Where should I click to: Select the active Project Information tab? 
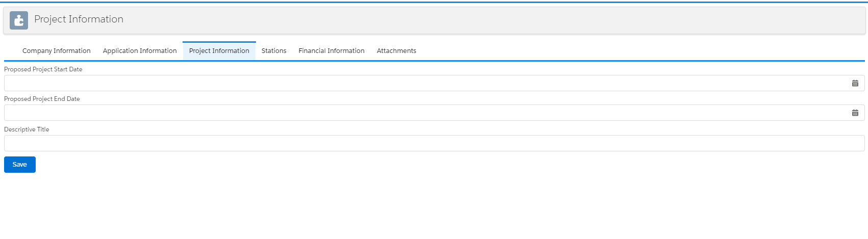(219, 51)
